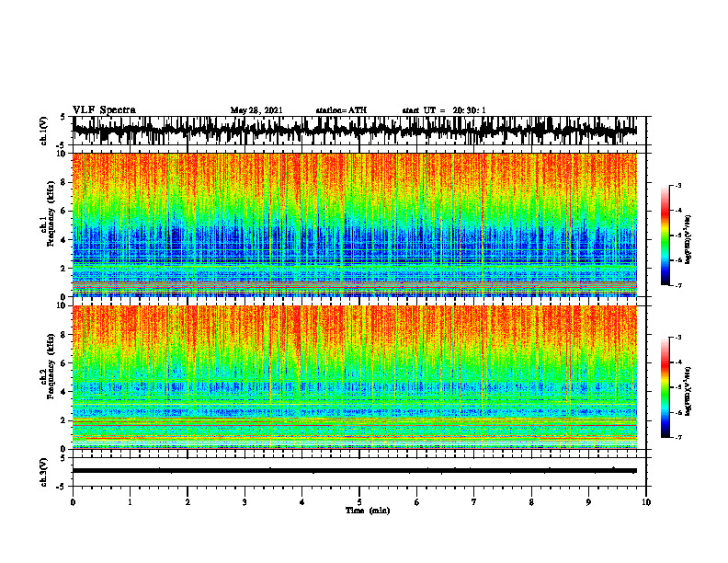Click the ch.1 spectrogram plot area
728x563 pixels.
[x=355, y=224]
